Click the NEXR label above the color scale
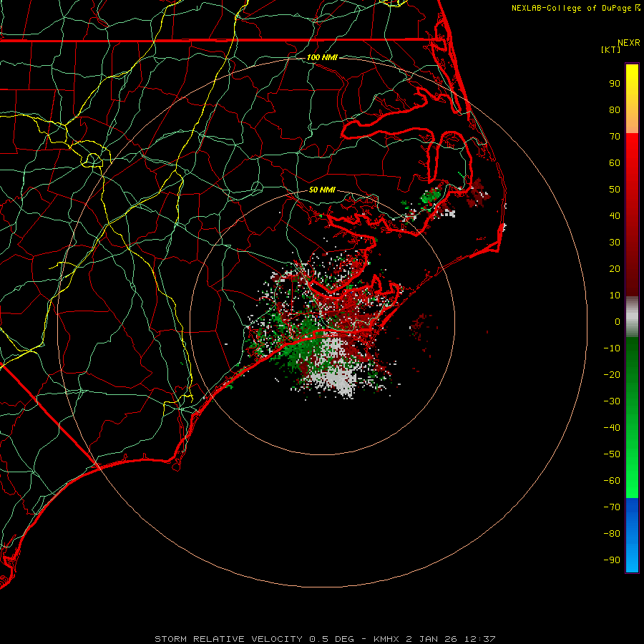This screenshot has width=644, height=644. 629,43
